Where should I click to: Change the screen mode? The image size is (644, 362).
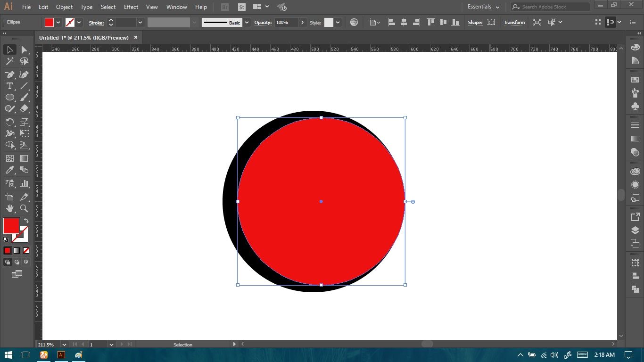17,273
